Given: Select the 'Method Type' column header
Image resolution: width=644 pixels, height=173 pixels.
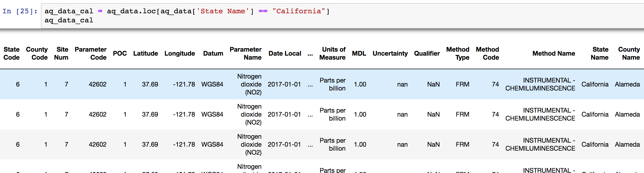Looking at the screenshot, I should tap(458, 53).
